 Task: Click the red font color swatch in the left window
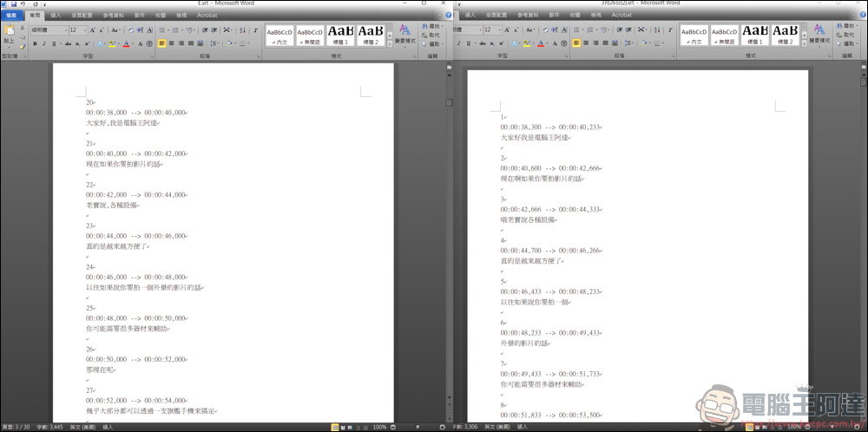127,43
